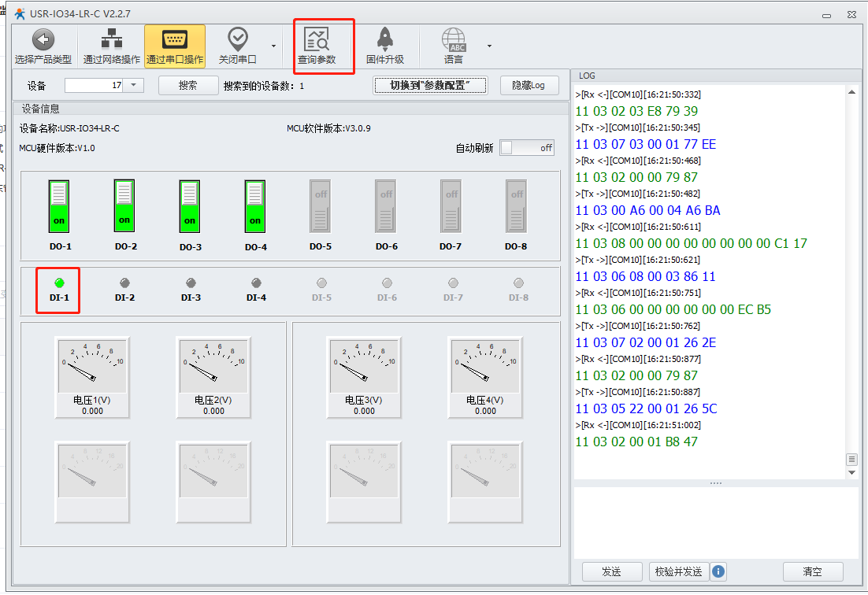Open dropdown arrow next to 语言
Viewport: 868px width, 595px height.
point(489,46)
